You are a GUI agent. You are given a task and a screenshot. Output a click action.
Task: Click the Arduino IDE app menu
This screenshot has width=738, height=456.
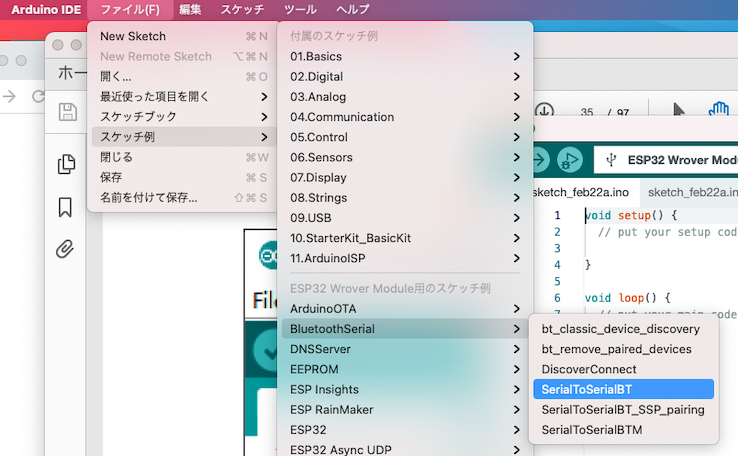[x=46, y=9]
